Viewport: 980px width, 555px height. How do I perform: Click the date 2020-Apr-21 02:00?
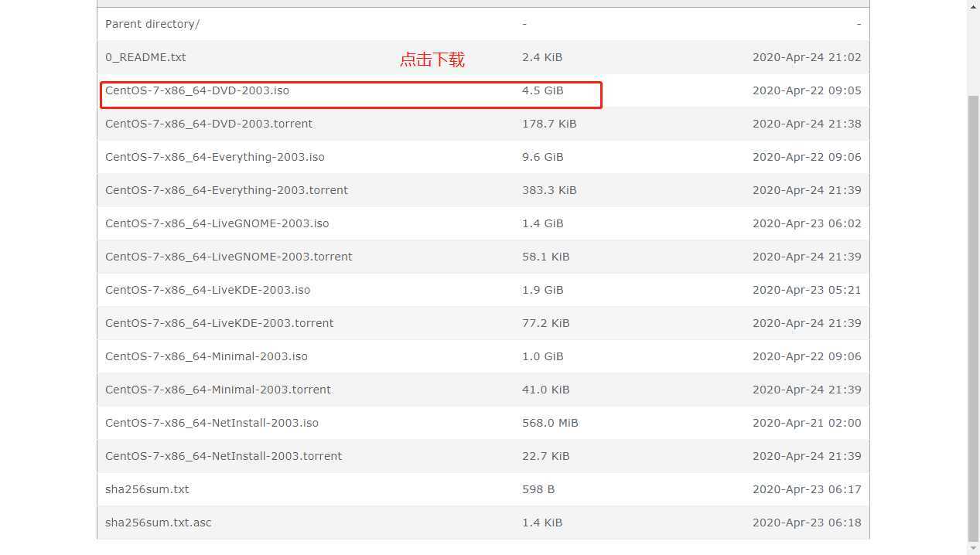(807, 423)
